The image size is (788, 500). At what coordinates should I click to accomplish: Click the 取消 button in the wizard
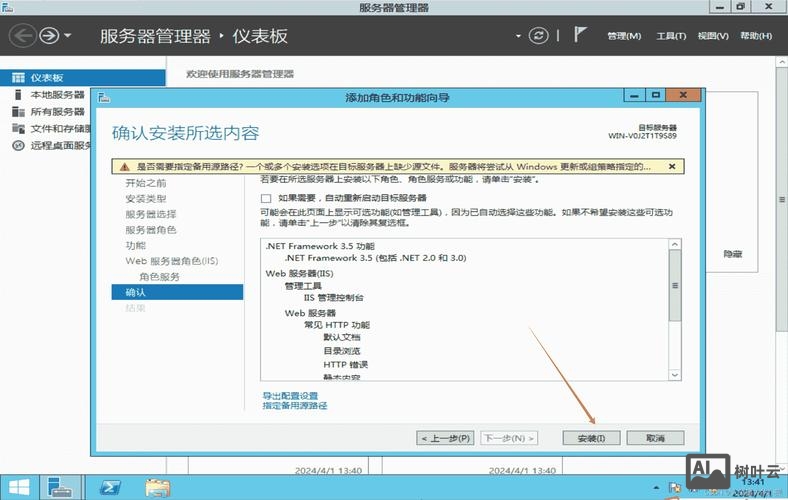[655, 438]
